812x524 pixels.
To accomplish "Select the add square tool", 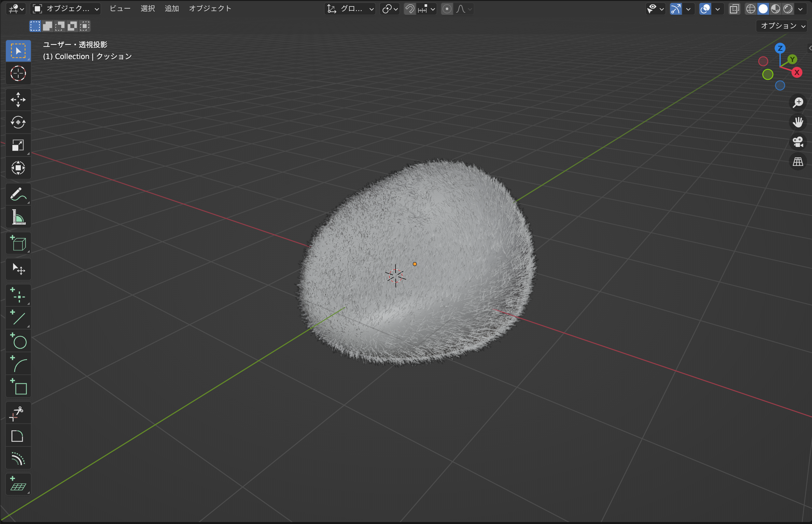I will (x=18, y=386).
